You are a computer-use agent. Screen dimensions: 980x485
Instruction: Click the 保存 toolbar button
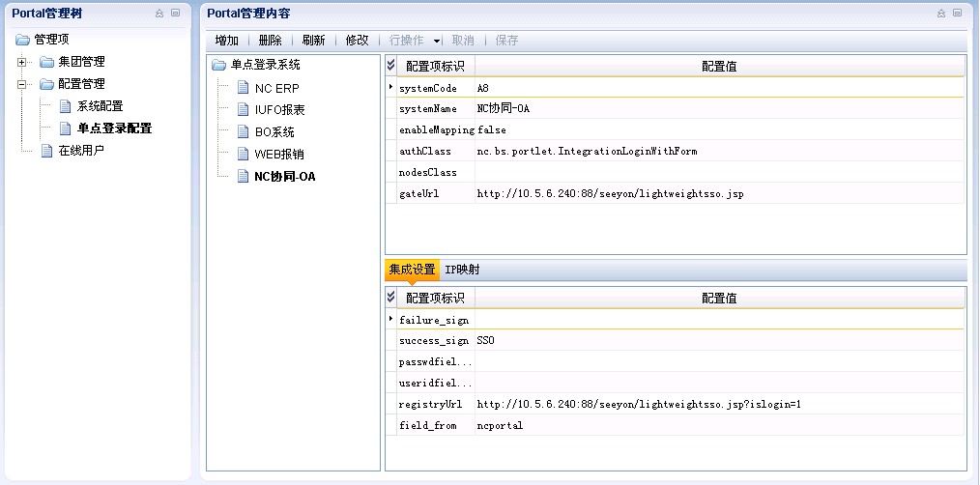(x=506, y=41)
